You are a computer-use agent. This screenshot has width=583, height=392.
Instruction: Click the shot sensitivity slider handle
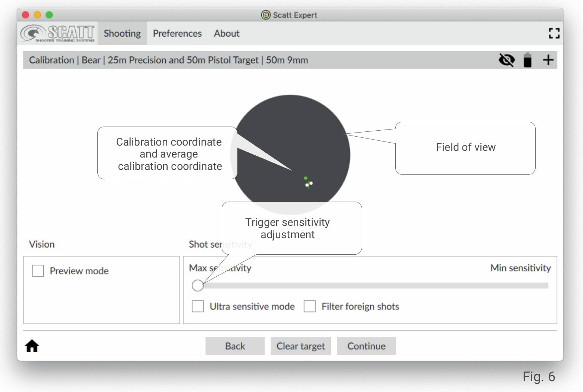[x=197, y=286]
